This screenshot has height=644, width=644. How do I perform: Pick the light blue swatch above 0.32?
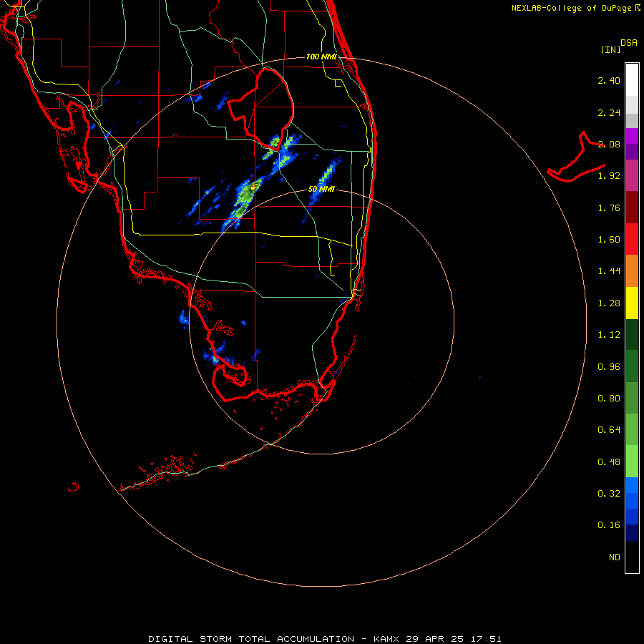click(632, 485)
